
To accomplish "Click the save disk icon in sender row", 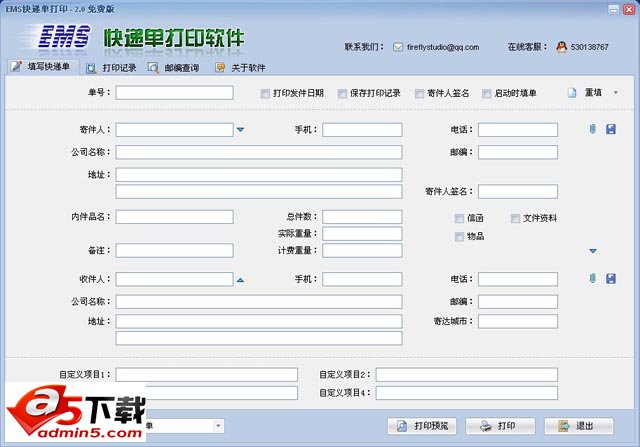I will point(611,129).
